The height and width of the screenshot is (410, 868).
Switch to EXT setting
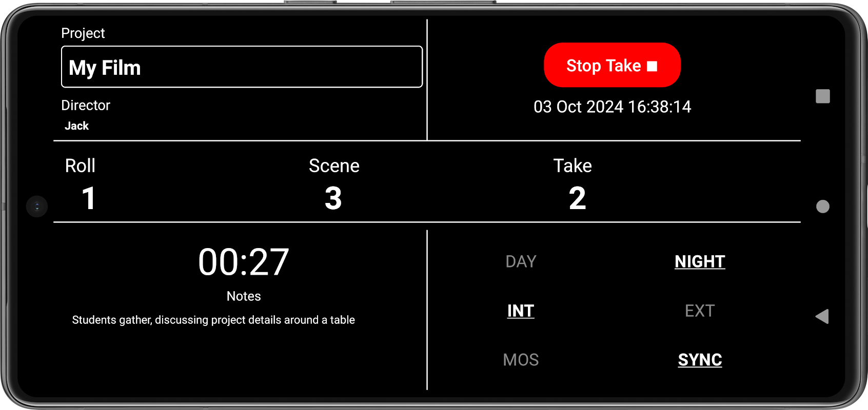coord(700,311)
